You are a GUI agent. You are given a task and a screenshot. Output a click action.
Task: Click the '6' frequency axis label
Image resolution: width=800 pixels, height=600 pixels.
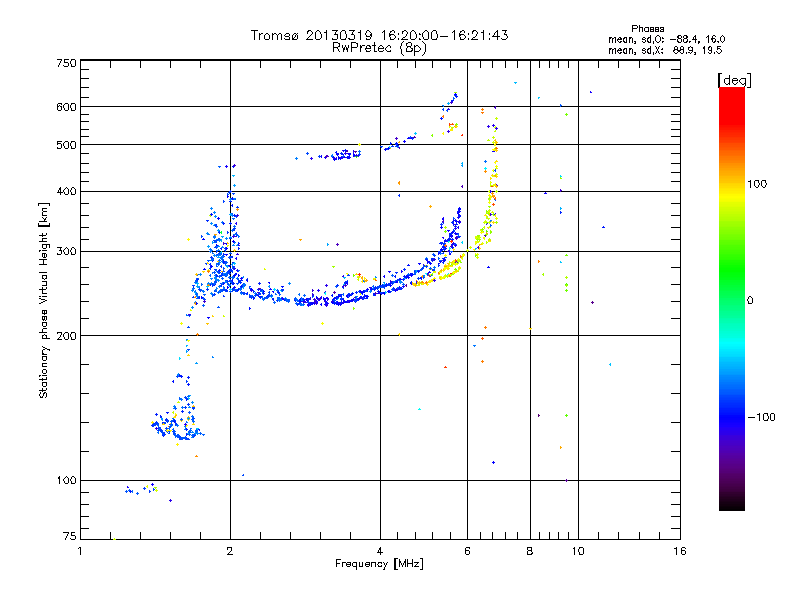click(x=467, y=551)
